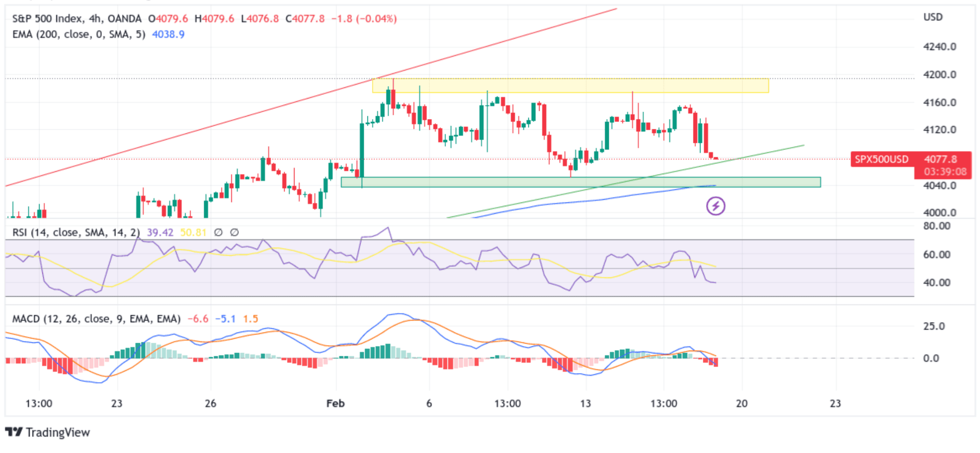The image size is (980, 453).
Task: Click the Low price value L4076.8
Action: click(260, 19)
